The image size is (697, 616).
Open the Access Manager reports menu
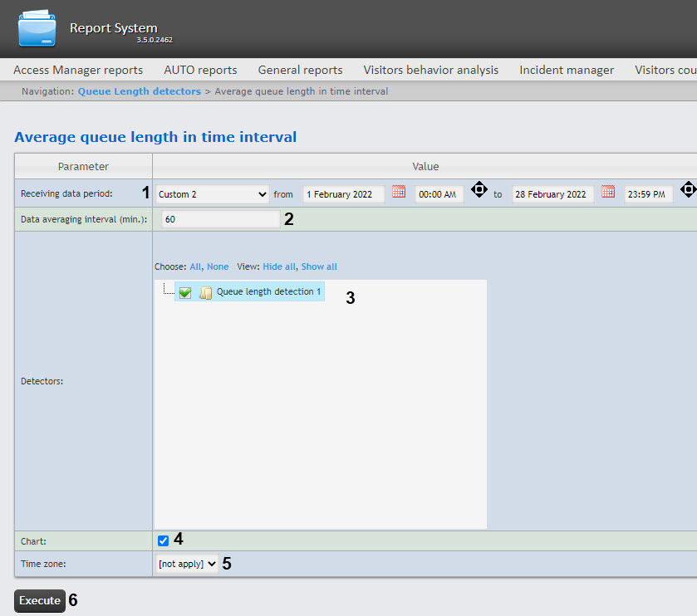[78, 70]
